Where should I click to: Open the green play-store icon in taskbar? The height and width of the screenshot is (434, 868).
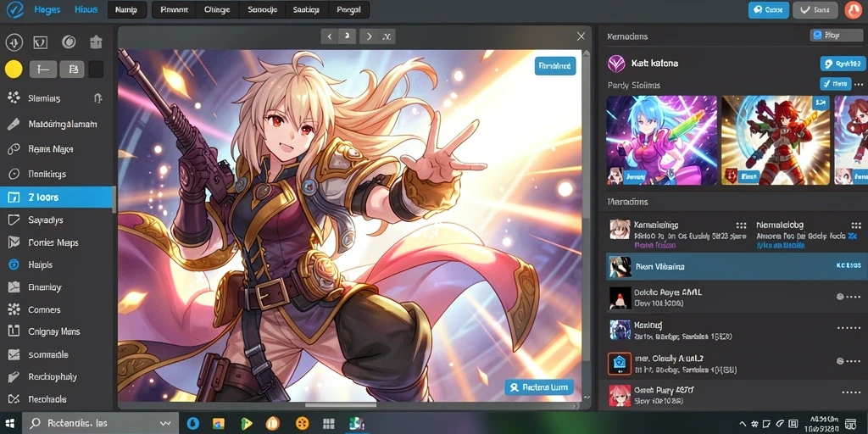(x=247, y=424)
